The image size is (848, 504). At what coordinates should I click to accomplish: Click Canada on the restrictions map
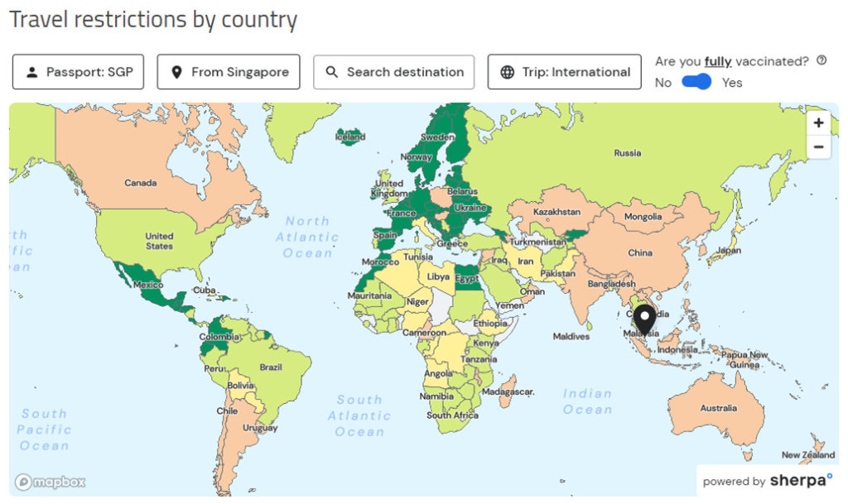coord(140,182)
